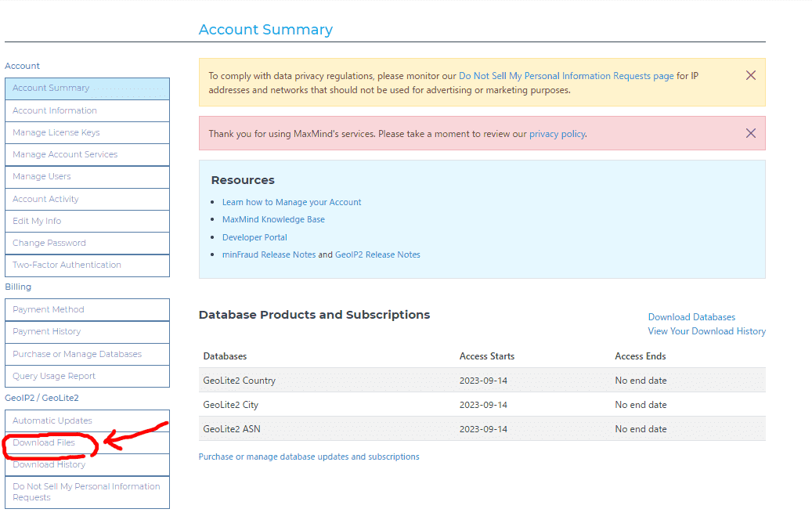The image size is (812, 527).
Task: Click 2023-09-14 in GeoLite2 City row
Action: coord(483,405)
